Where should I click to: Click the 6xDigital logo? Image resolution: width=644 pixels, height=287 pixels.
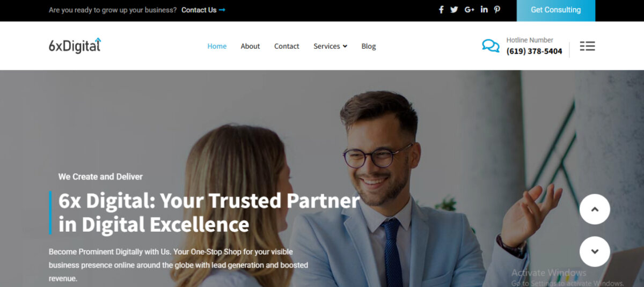75,46
